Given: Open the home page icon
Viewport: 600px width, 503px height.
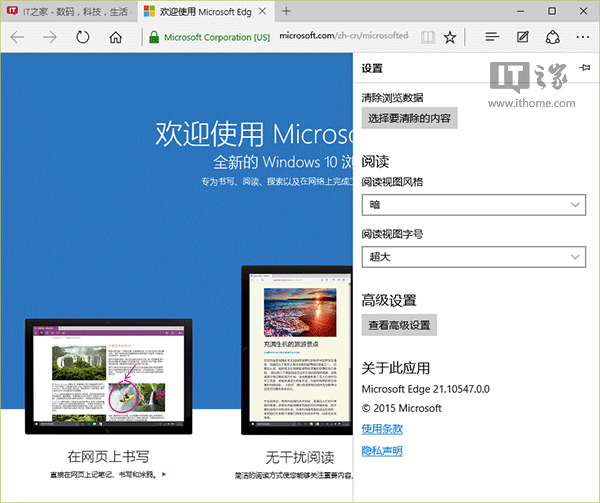Looking at the screenshot, I should coord(116,37).
